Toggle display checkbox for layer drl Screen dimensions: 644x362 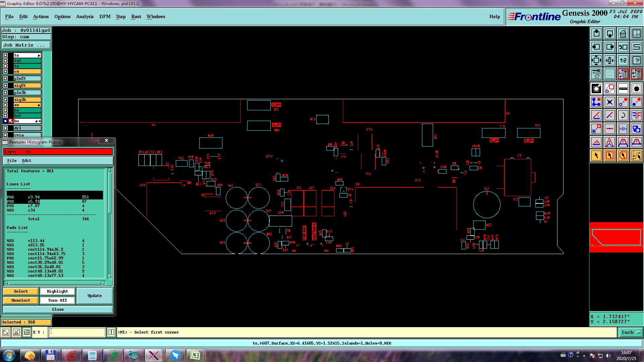[5, 128]
